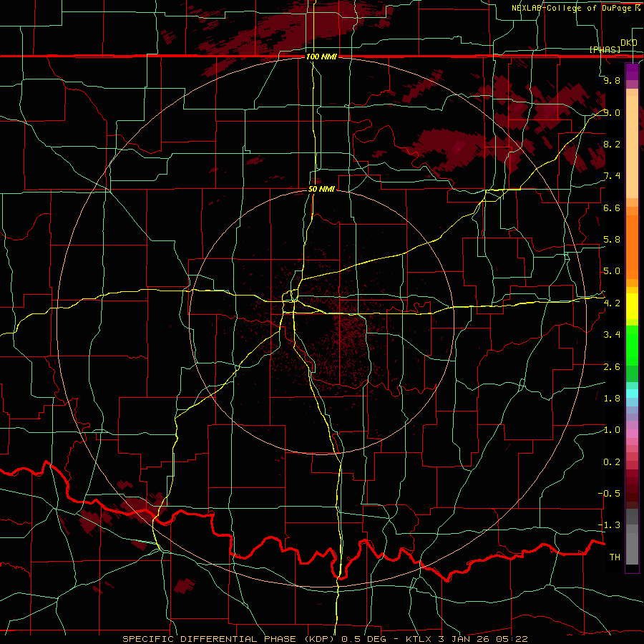Pick the pink swatch beside 1.0
The width and height of the screenshot is (644, 644).
pyautogui.click(x=632, y=434)
